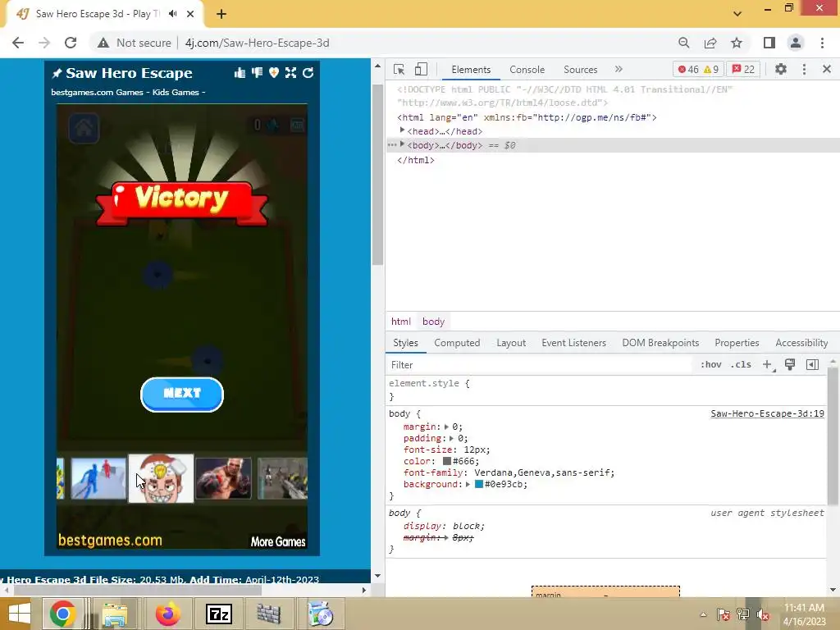
Task: Click the #0e93cb background color swatch
Action: pyautogui.click(x=479, y=484)
